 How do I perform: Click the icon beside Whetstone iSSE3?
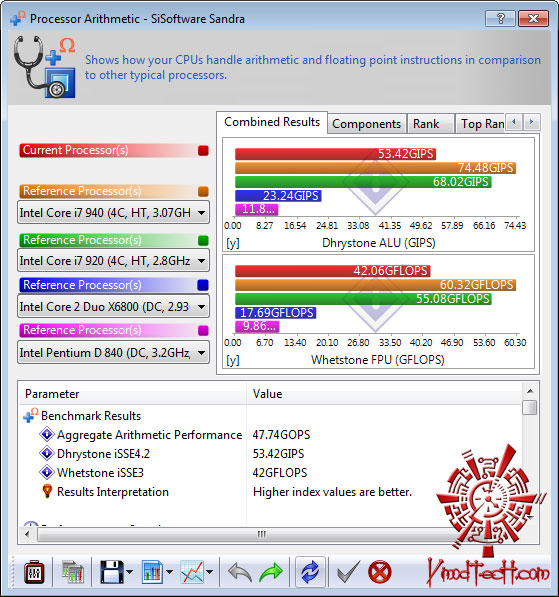pyautogui.click(x=47, y=472)
